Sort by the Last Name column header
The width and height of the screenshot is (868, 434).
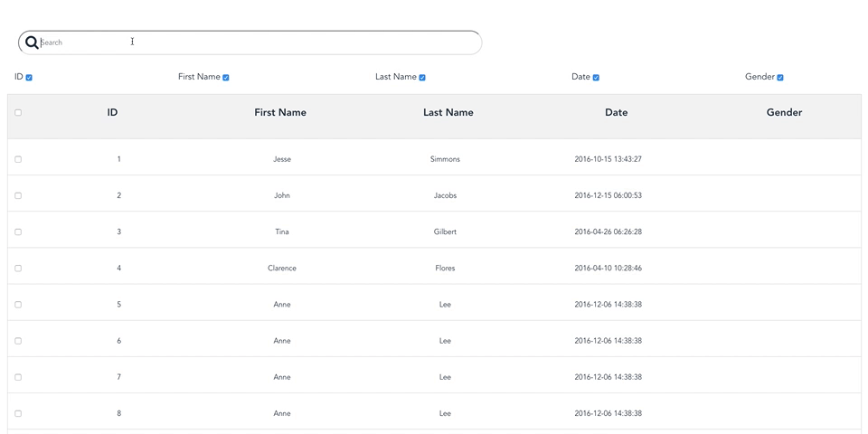(448, 113)
